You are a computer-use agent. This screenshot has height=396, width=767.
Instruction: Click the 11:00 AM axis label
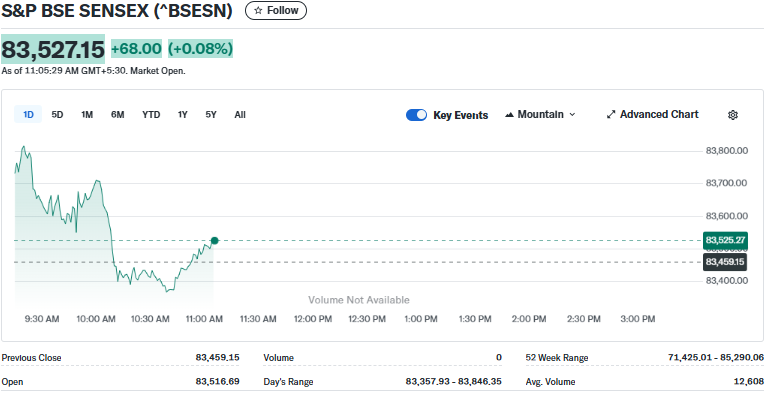click(204, 319)
